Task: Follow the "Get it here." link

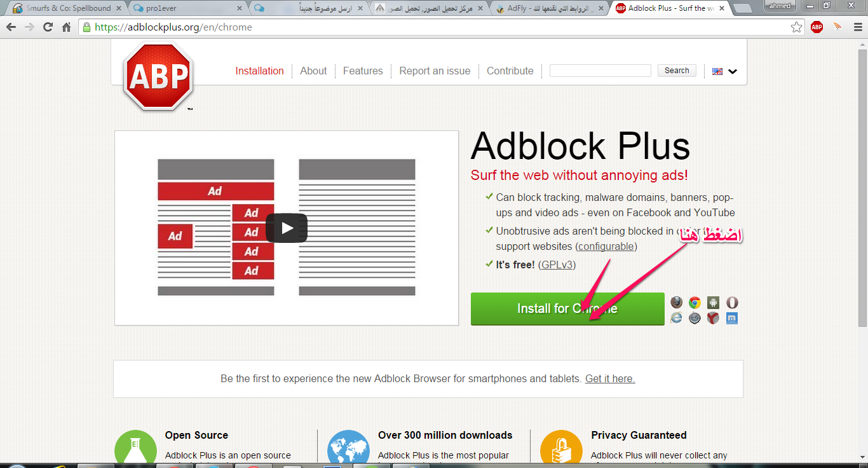Action: [x=610, y=379]
